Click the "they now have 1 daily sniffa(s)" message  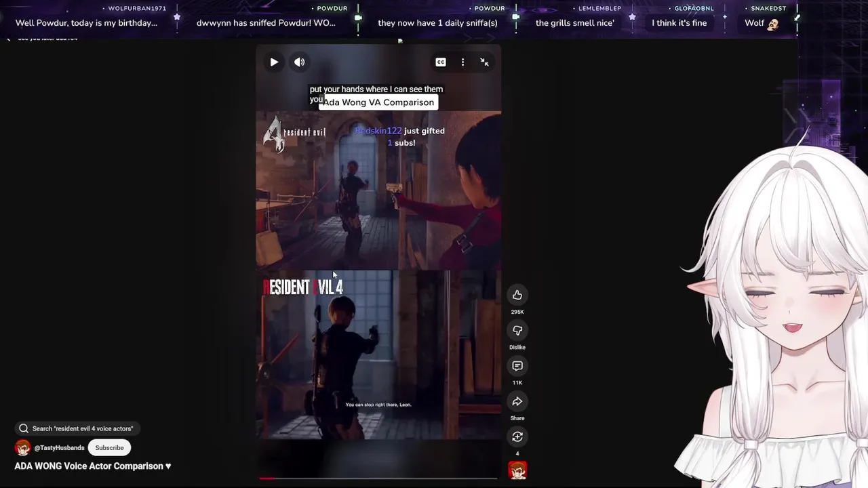point(437,23)
